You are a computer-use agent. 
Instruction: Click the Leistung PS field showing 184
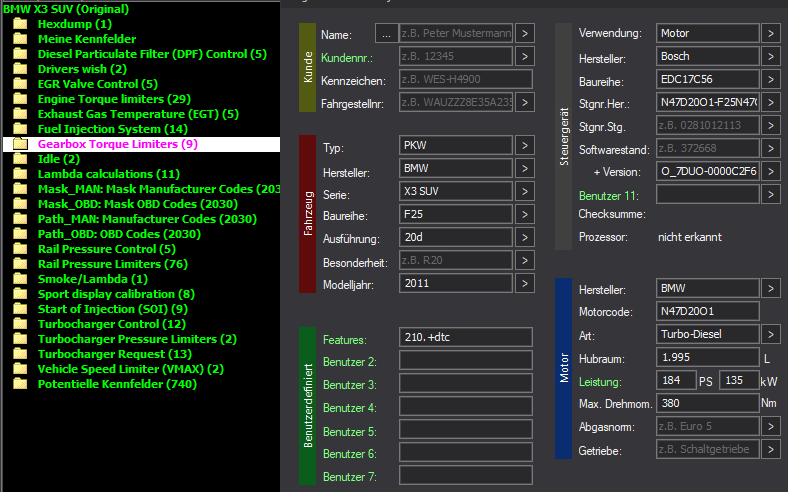(676, 380)
